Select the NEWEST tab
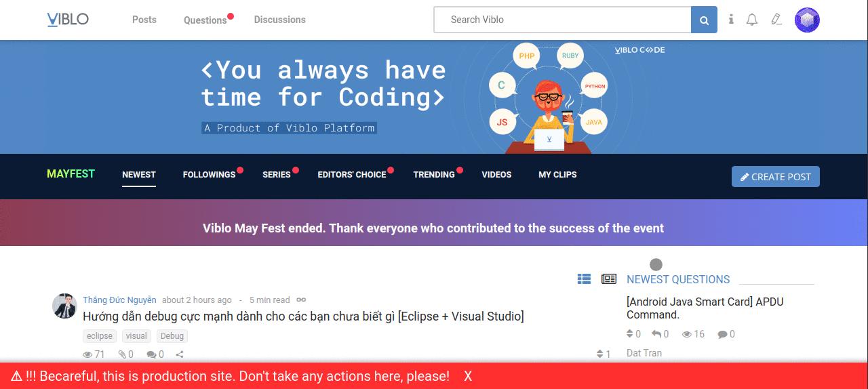Screen dimensions: 868x389 139,174
